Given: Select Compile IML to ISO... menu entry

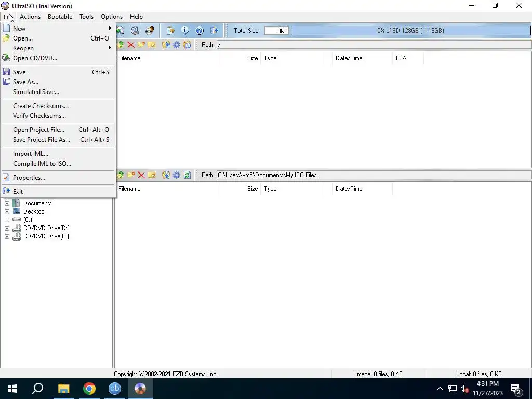Looking at the screenshot, I should click(x=58, y=164).
